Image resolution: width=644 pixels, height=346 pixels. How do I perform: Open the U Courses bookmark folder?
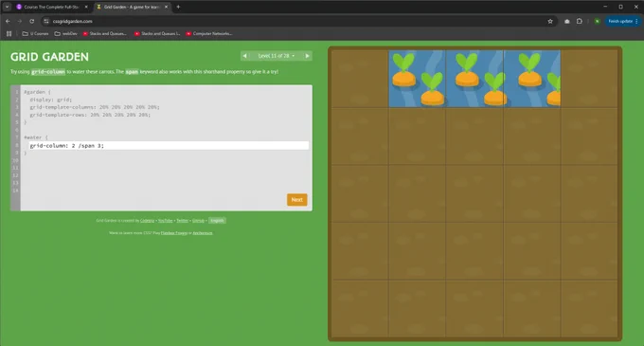coord(35,34)
